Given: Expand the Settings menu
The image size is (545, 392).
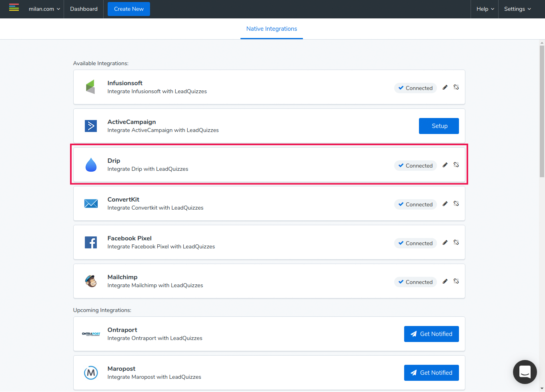Looking at the screenshot, I should pyautogui.click(x=517, y=9).
